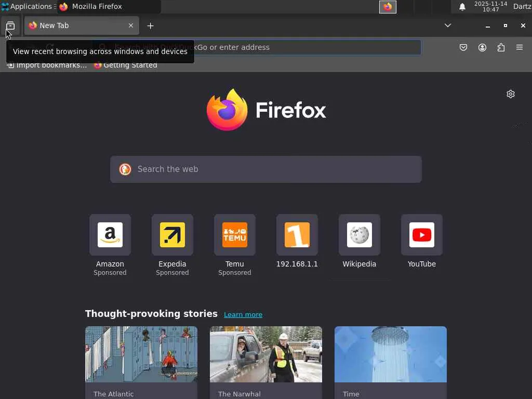Screen dimensions: 532x399
Task: Open the Applications menu in panel
Action: point(29,6)
